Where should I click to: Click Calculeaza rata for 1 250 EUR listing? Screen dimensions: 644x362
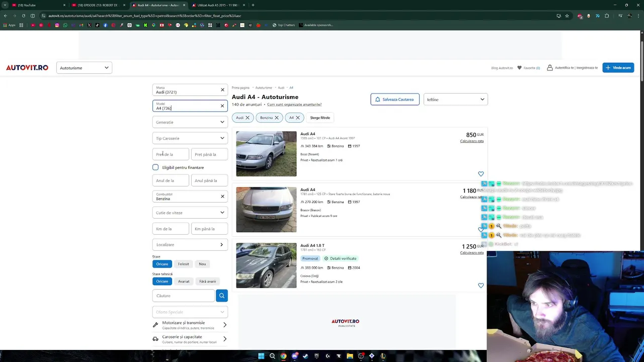(471, 253)
